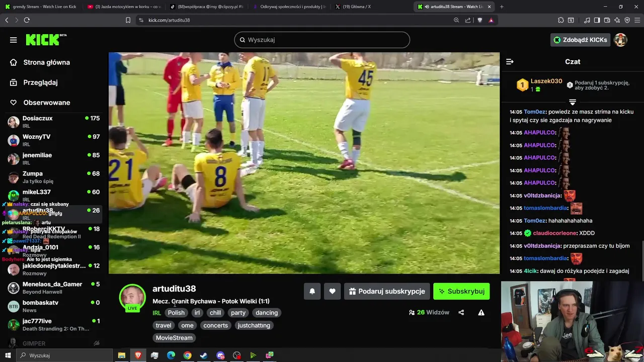Image resolution: width=644 pixels, height=362 pixels.
Task: Open Menelaos_da_Gamer channel in sidebar
Action: coord(54,288)
